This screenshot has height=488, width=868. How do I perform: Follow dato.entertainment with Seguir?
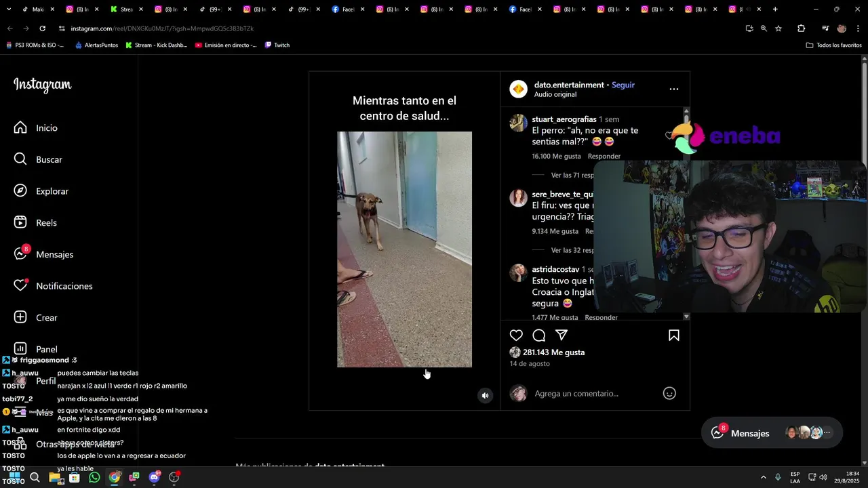pos(623,85)
